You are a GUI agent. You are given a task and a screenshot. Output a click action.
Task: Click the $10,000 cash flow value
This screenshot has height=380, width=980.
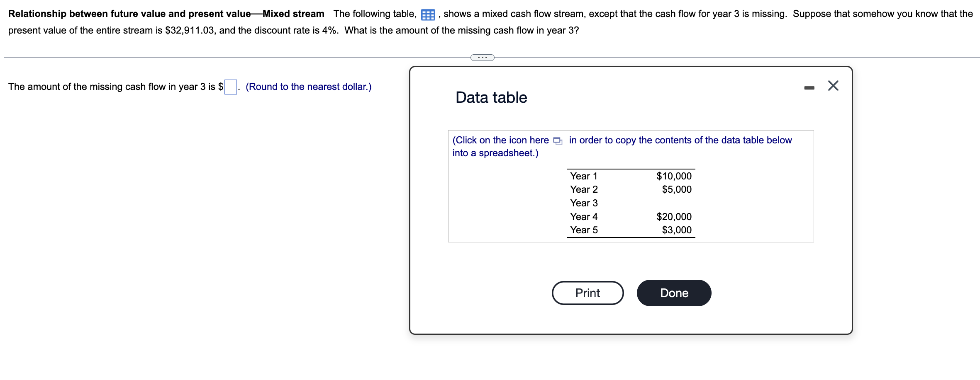[x=674, y=176]
